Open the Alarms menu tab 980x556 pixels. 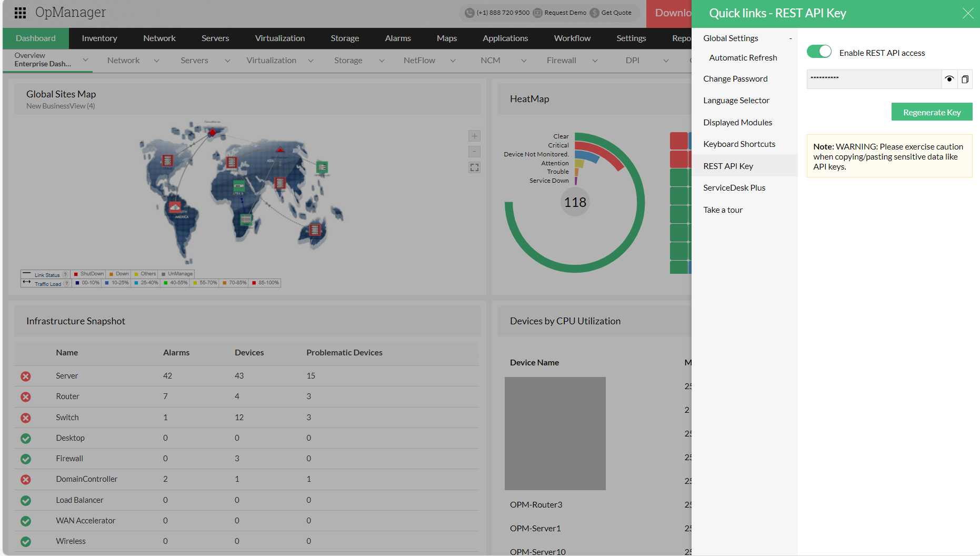[397, 38]
